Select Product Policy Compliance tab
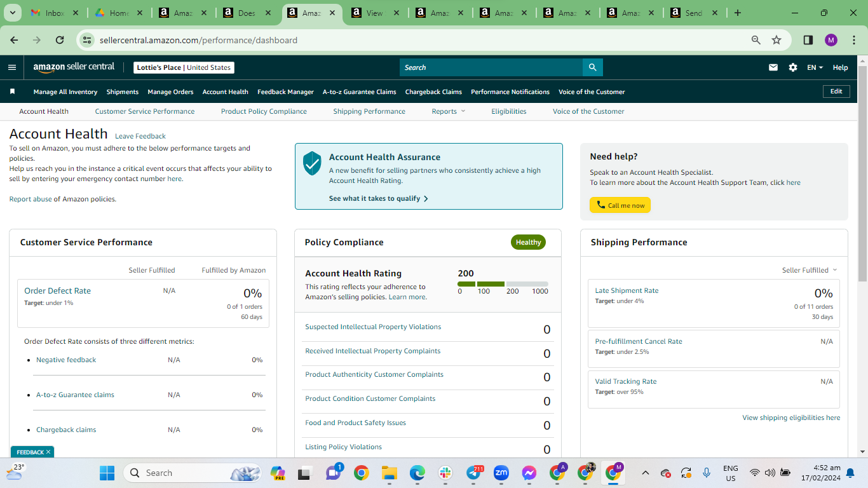 tap(264, 111)
